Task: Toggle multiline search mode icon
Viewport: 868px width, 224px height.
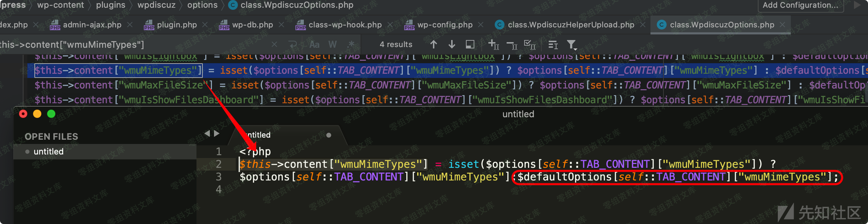Action: (553, 45)
